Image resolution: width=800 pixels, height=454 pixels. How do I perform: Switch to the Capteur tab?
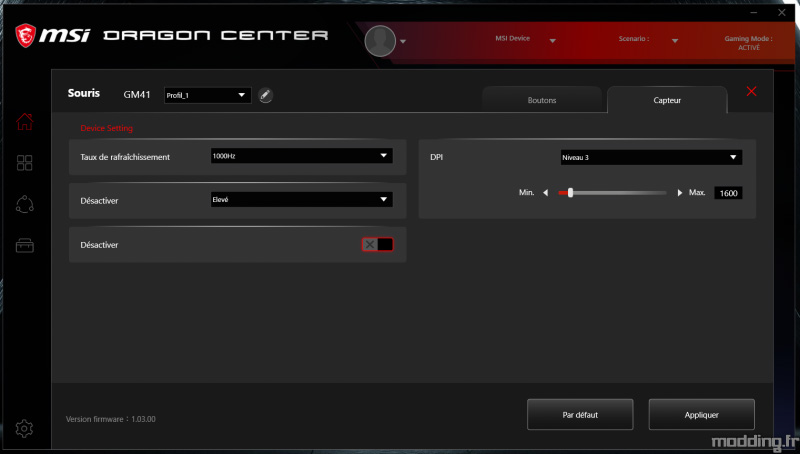click(667, 100)
